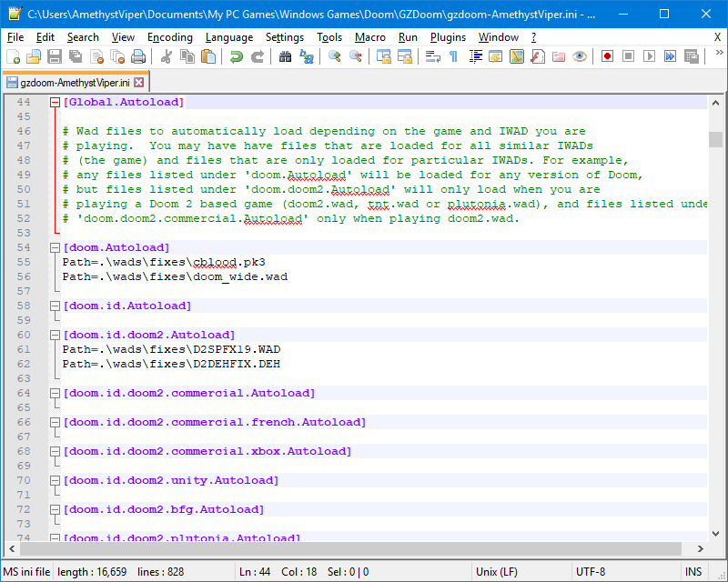Open Find with the binoculars icon
This screenshot has height=582, width=728.
pos(286,56)
